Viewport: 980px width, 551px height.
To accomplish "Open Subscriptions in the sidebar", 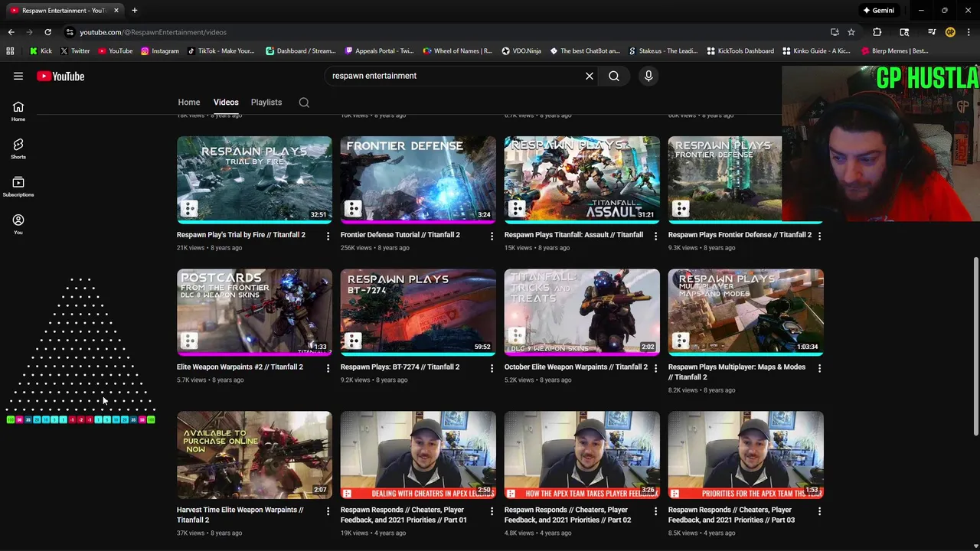I will (18, 187).
